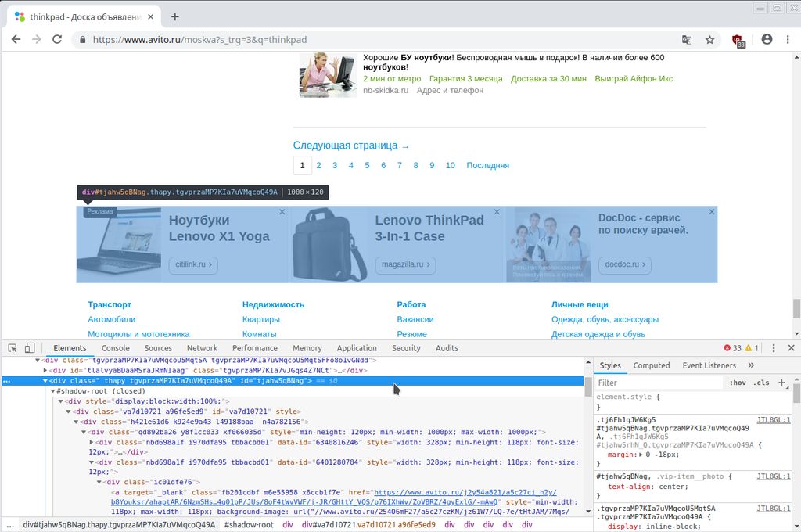Open the Event Listeners tab
Screen dimensions: 801x532
[x=709, y=365]
